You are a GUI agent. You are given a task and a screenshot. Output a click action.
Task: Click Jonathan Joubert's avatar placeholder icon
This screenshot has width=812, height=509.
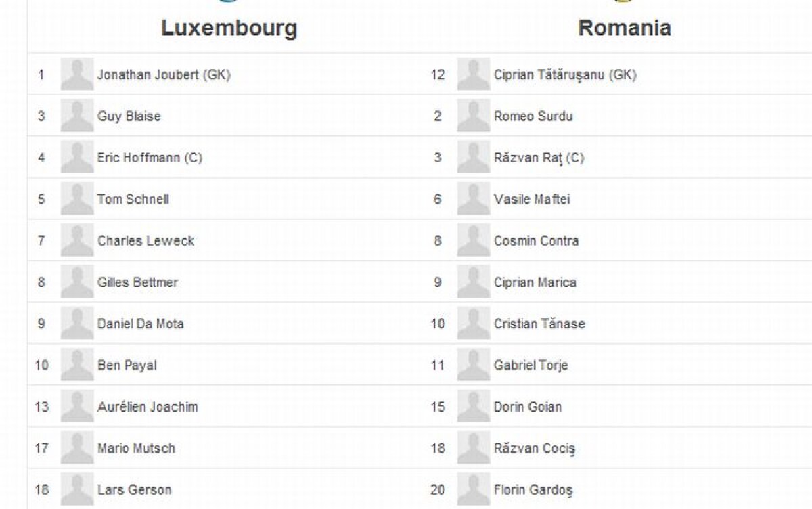pos(77,74)
